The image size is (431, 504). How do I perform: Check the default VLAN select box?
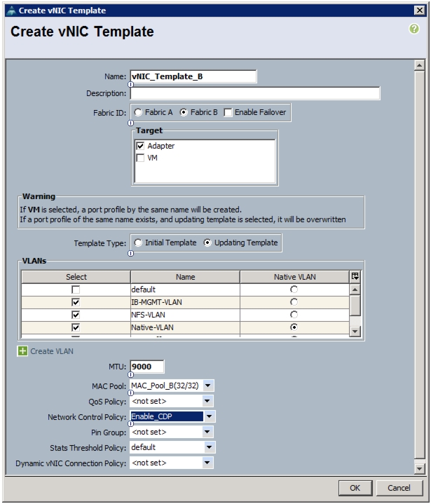(76, 290)
